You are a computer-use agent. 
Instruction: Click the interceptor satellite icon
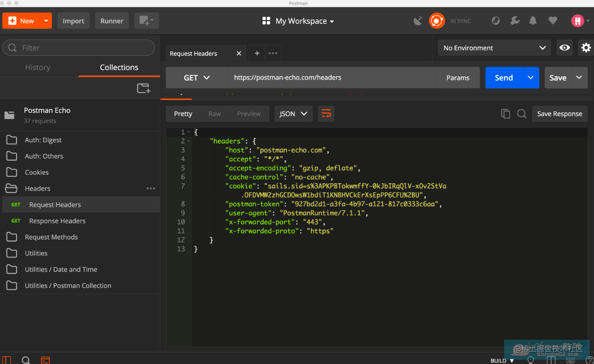coord(418,21)
